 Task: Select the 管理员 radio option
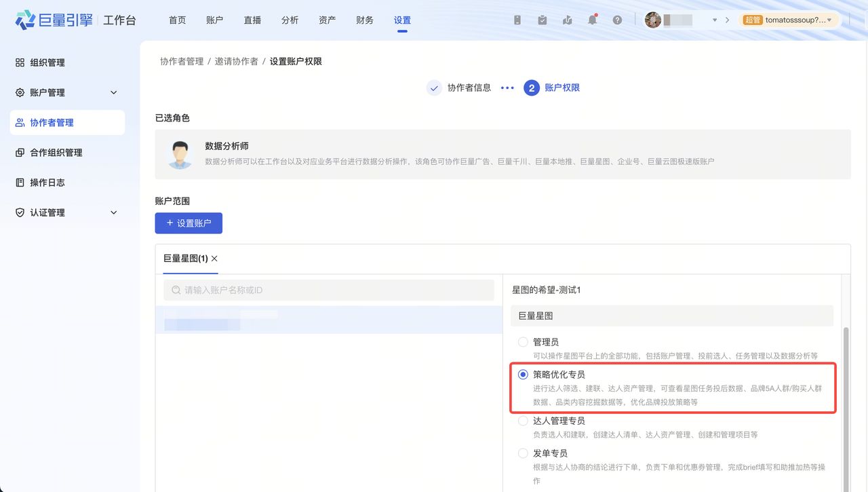click(523, 342)
